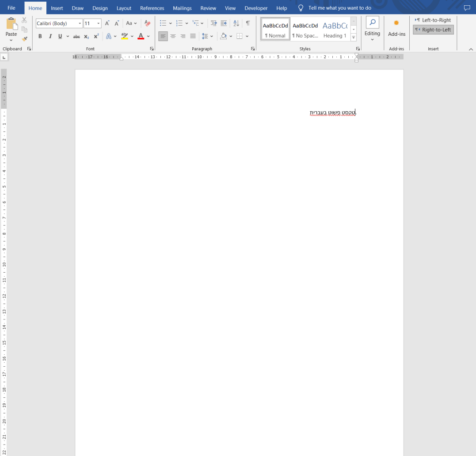Image resolution: width=476 pixels, height=456 pixels.
Task: Justify the paragraph text
Action: click(193, 36)
